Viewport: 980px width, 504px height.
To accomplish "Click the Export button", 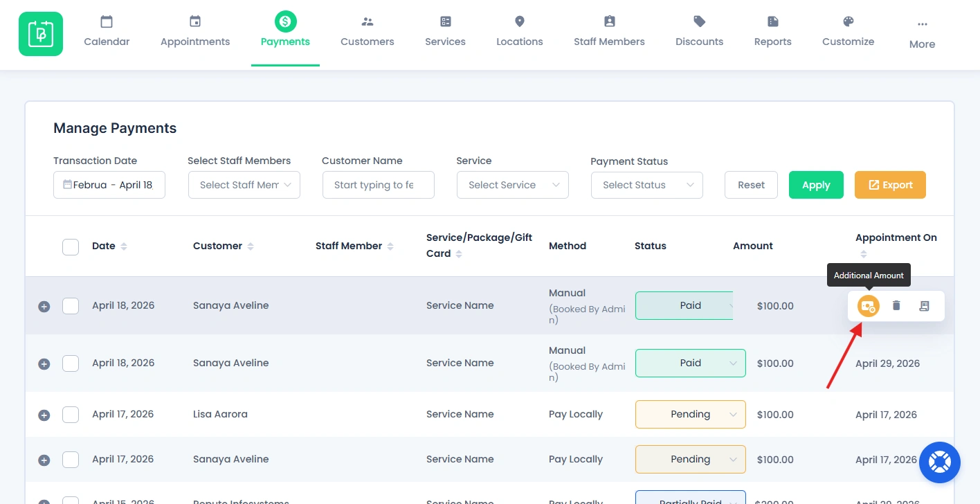I will click(890, 185).
